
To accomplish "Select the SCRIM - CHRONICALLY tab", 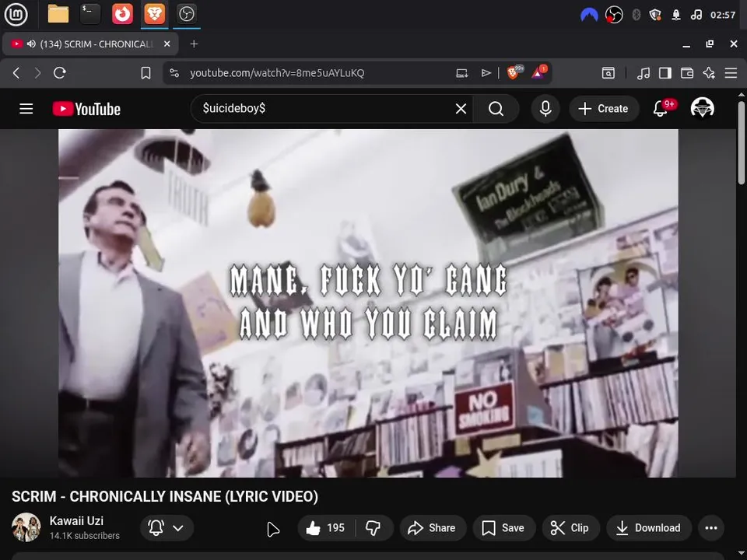I will 90,44.
